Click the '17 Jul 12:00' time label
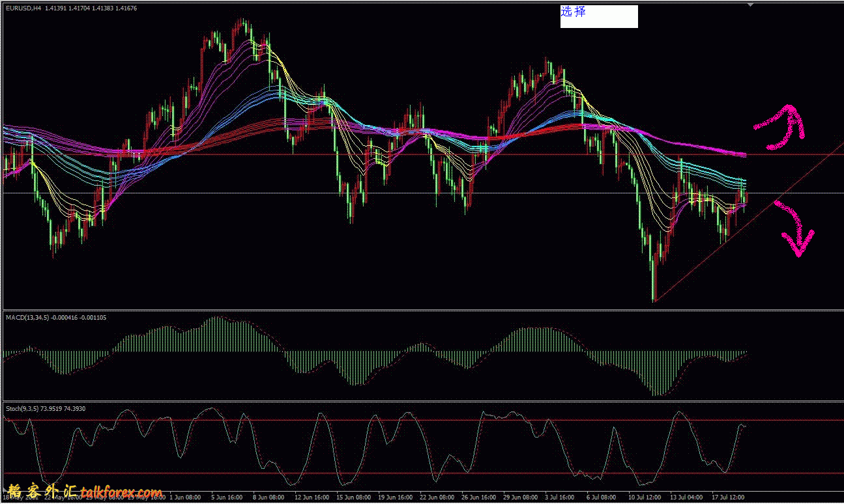The height and width of the screenshot is (504, 844). [x=728, y=497]
